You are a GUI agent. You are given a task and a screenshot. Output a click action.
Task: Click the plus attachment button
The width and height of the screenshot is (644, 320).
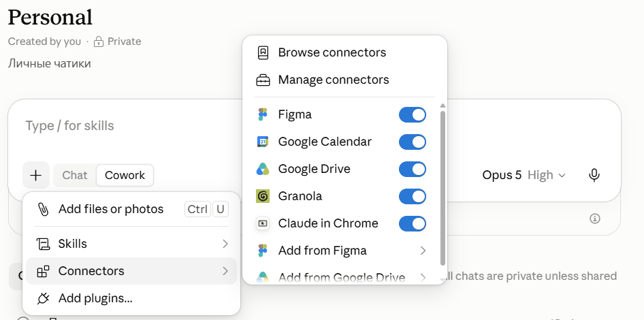pyautogui.click(x=36, y=176)
